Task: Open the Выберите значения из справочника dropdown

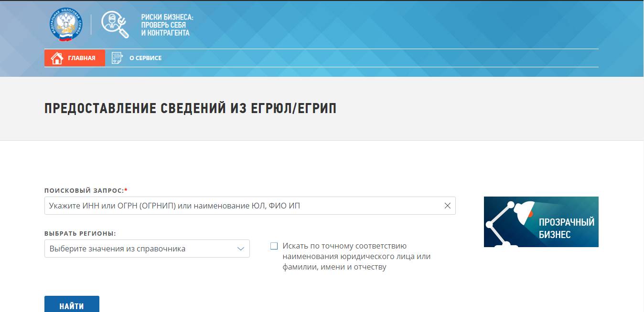Action: coord(147,249)
